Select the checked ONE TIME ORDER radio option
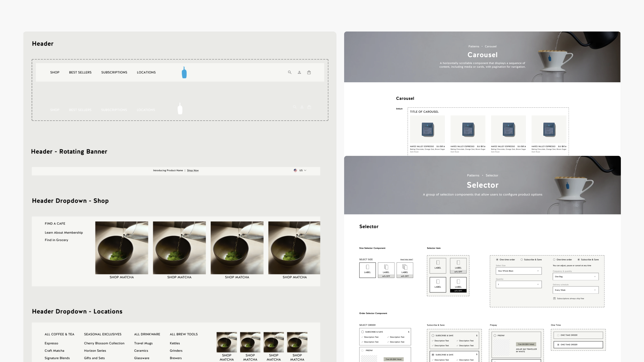The image size is (644, 362). 558,345
